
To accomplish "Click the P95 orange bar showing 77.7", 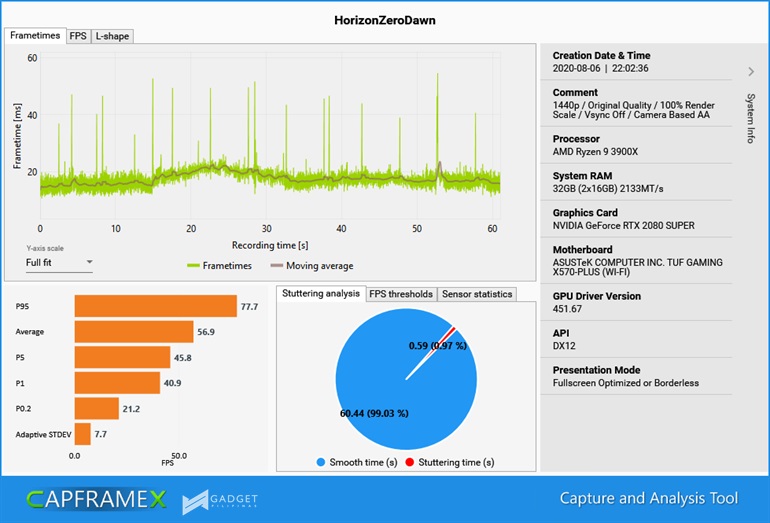I will [154, 305].
